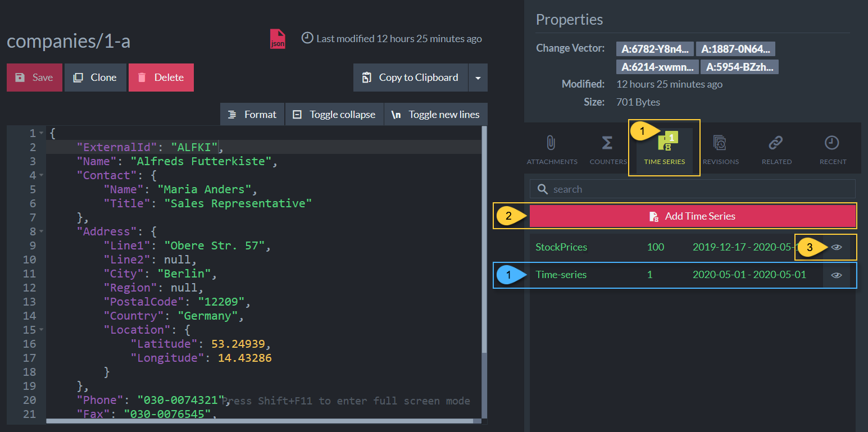Click the Phone value "030-0074321"
Viewport: 868px width, 432px height.
point(181,400)
